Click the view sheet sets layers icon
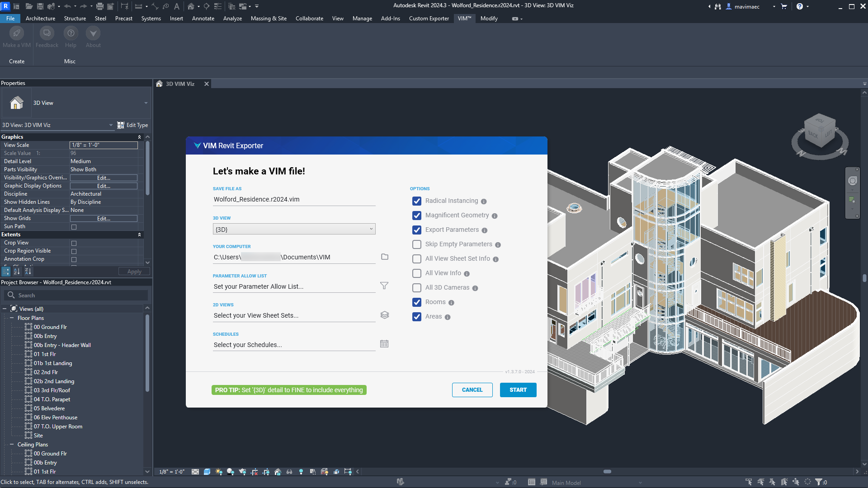The image size is (868, 488). 384,315
